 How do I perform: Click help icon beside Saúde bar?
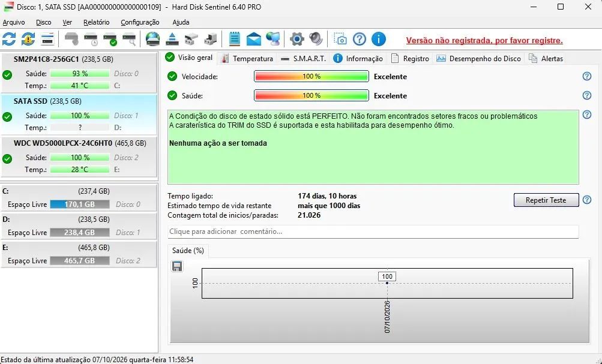[x=586, y=95]
